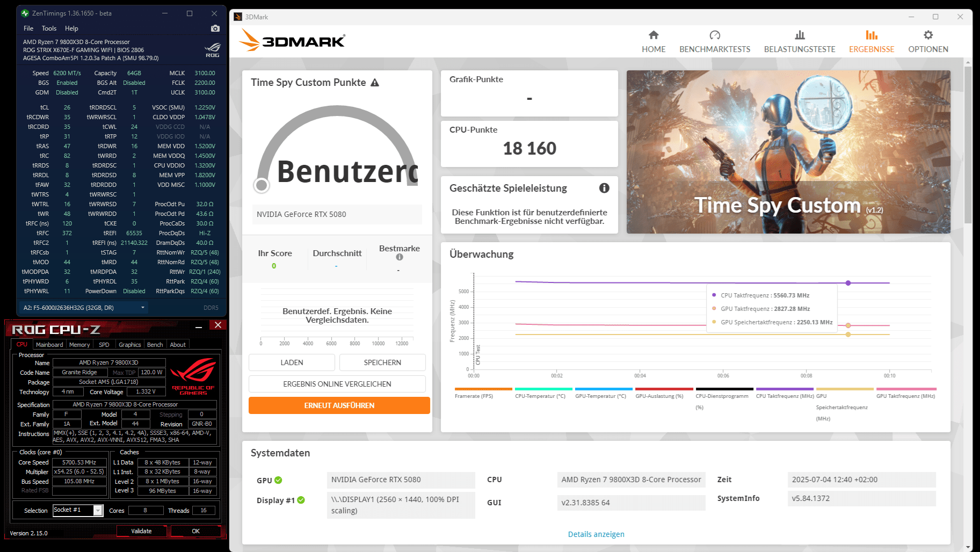
Task: Switch to the Memory tab in CPU-Z
Action: pos(79,345)
